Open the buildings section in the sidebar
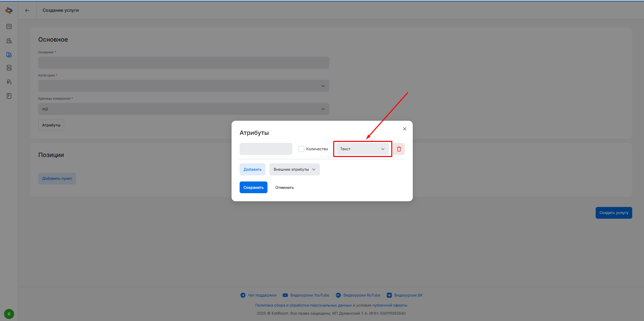 (x=9, y=41)
